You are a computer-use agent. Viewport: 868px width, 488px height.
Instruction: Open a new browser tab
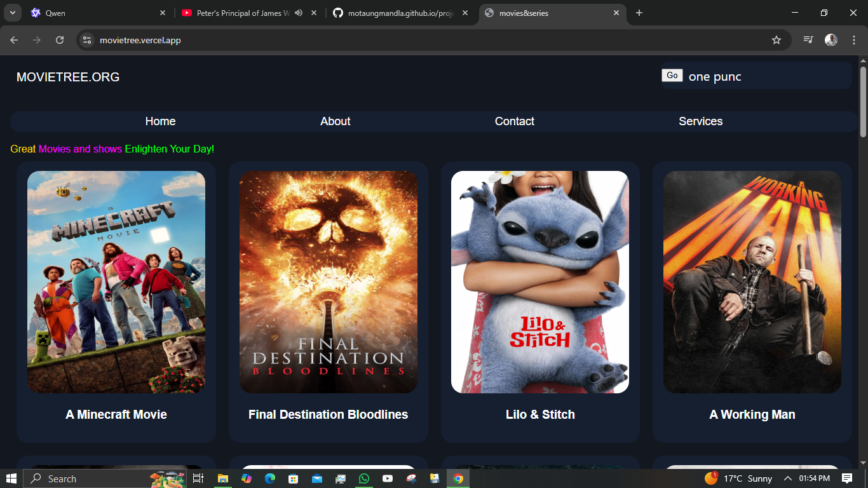[x=639, y=13]
